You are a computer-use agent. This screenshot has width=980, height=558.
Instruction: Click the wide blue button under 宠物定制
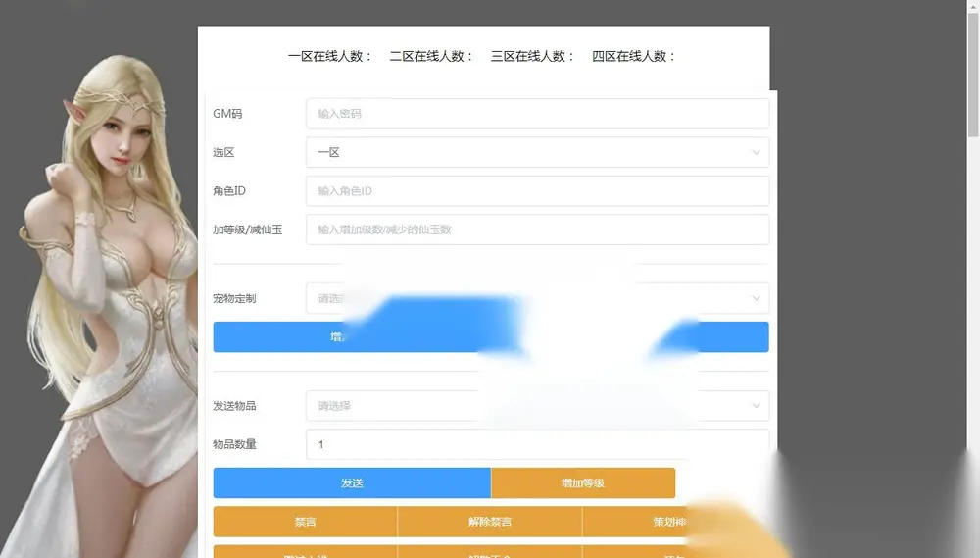[491, 337]
